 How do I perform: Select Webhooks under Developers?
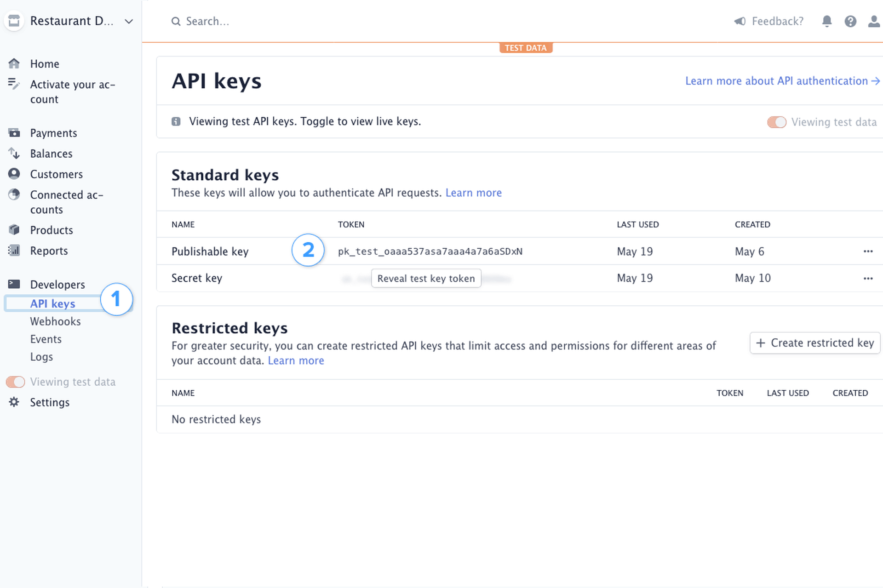coord(55,321)
